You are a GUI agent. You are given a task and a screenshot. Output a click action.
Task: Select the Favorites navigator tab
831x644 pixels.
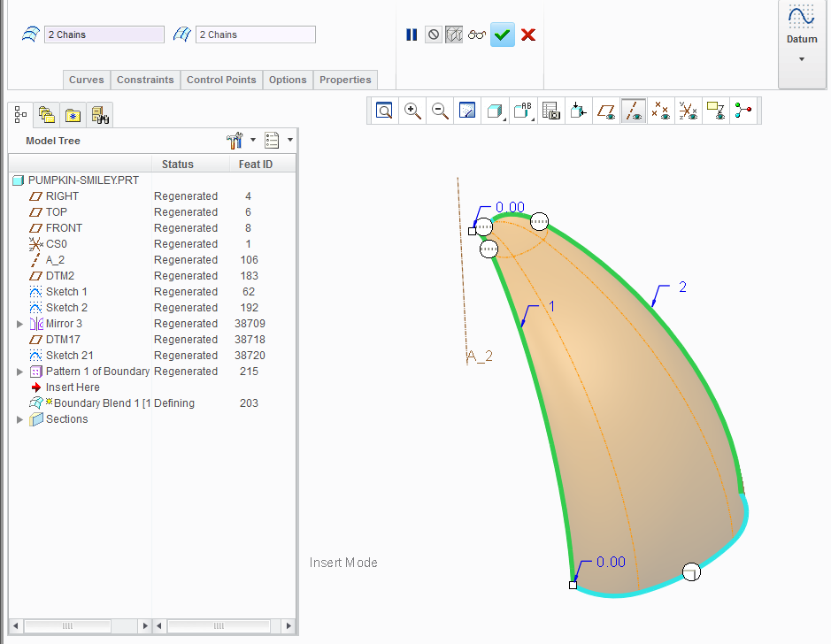[x=73, y=115]
